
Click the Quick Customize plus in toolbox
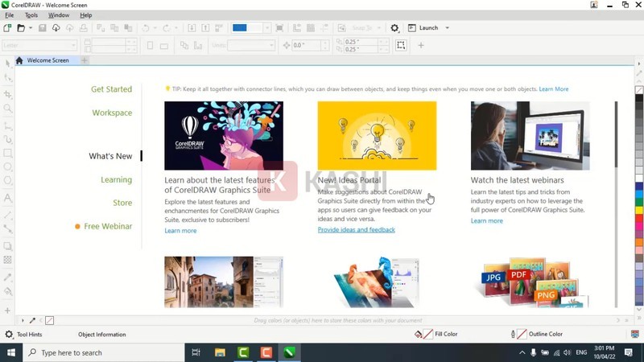point(7,311)
